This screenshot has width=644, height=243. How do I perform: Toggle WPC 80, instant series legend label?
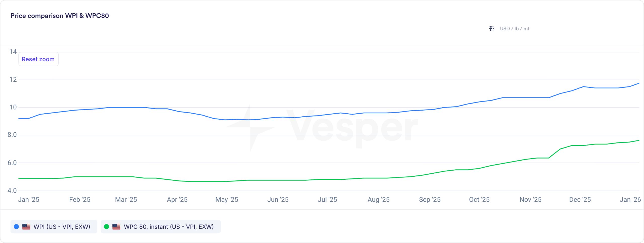(x=169, y=227)
